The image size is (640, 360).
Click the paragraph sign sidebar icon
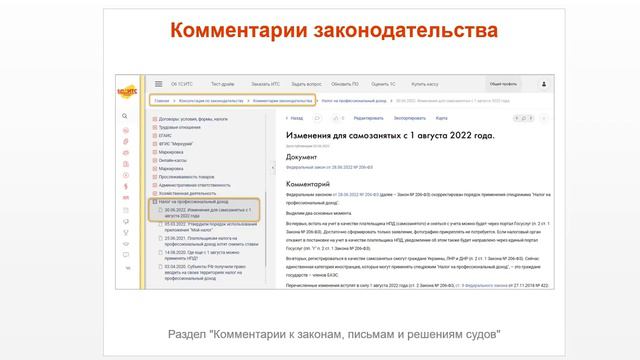(126, 187)
